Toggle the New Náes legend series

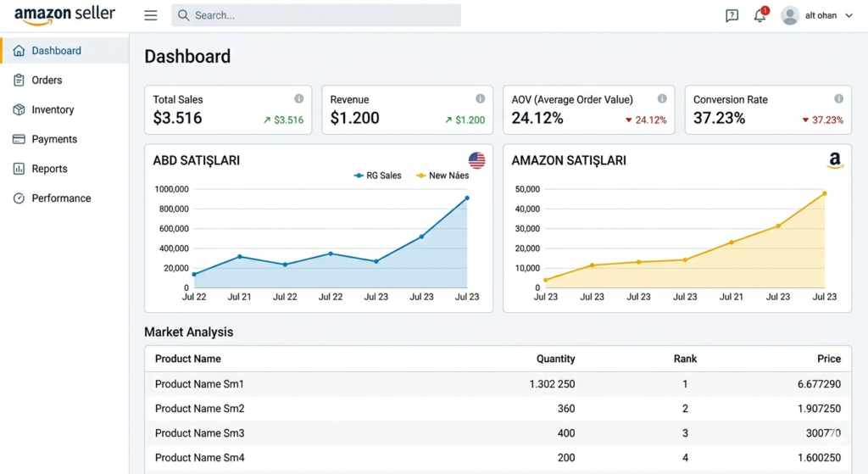tap(442, 176)
